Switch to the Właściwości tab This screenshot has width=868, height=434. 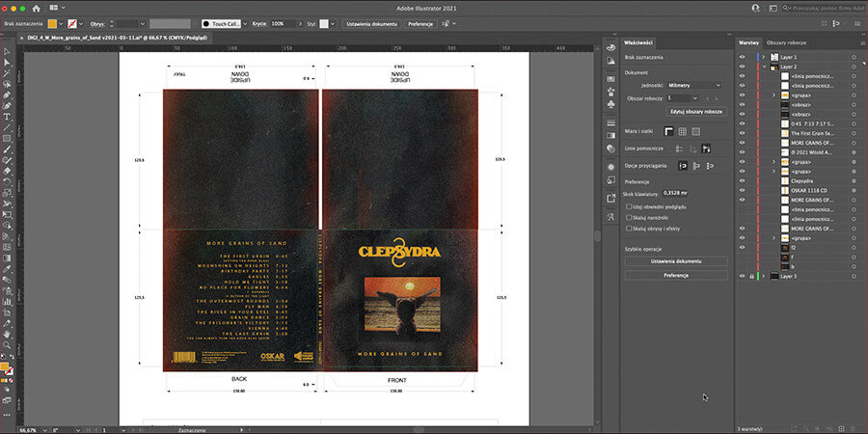pos(638,42)
